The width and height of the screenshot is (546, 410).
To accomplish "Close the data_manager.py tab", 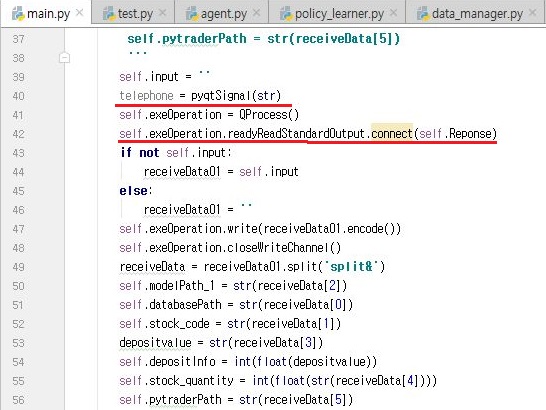I will [x=532, y=13].
